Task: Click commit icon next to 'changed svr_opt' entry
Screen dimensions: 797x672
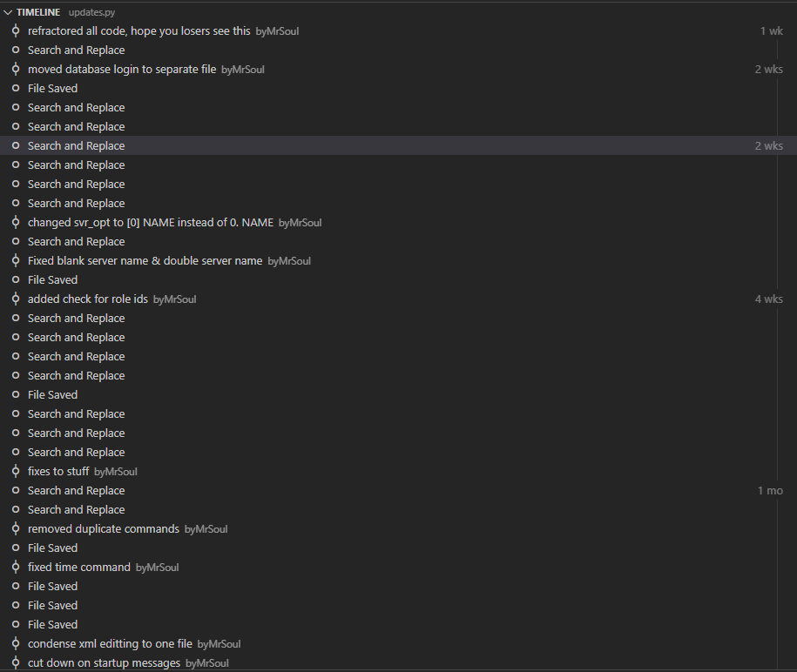Action: point(16,223)
